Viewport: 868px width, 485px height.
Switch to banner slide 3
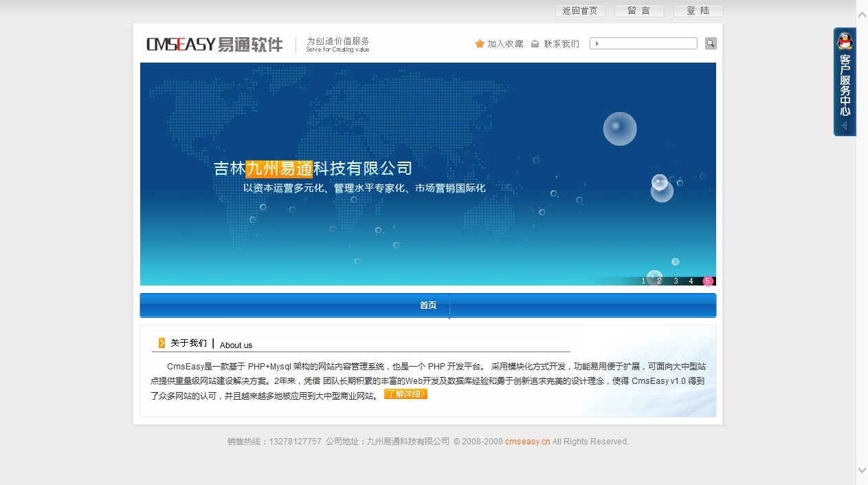pos(676,281)
